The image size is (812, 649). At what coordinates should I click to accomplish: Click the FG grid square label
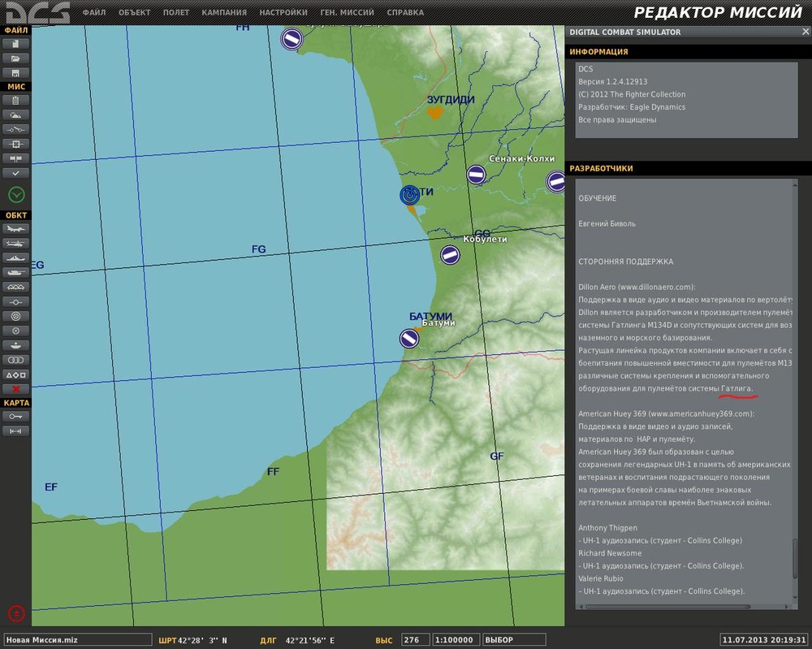258,249
